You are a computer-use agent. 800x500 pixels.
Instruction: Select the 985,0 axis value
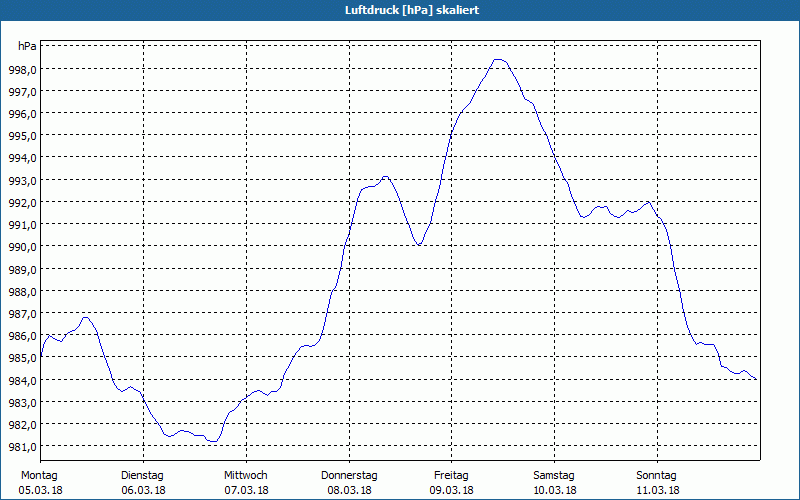(22, 358)
